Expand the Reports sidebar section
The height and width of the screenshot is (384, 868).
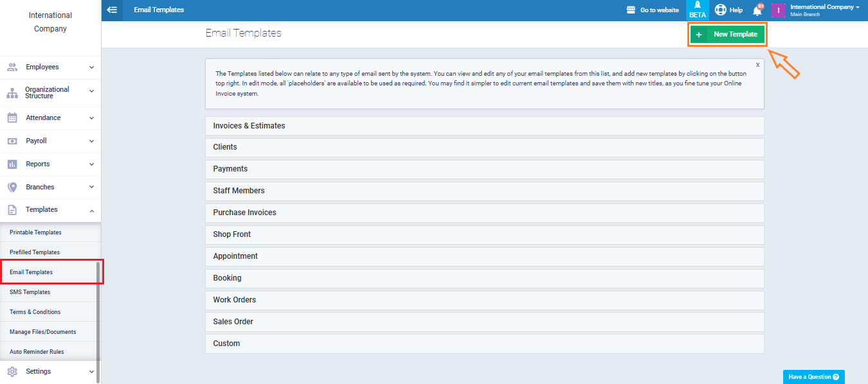tap(50, 164)
